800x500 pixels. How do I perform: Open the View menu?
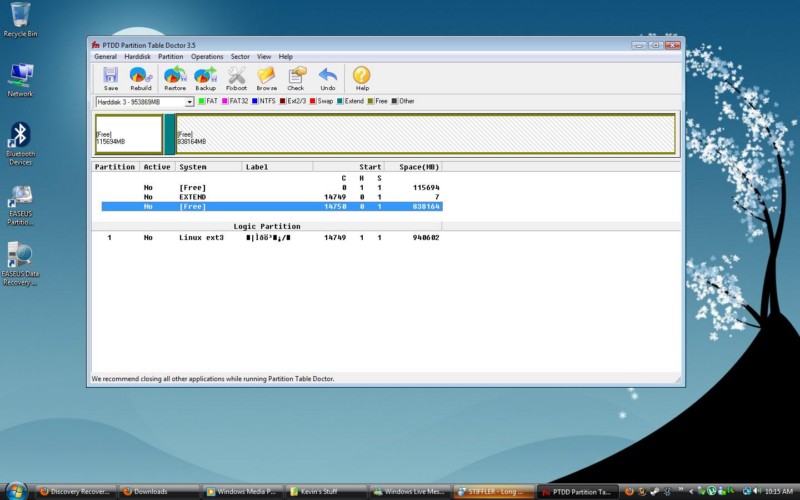(264, 57)
